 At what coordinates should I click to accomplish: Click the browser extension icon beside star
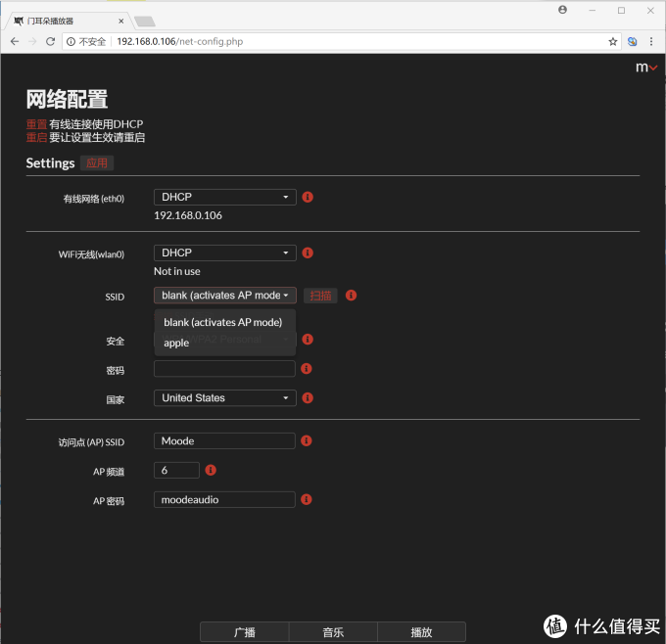point(632,41)
